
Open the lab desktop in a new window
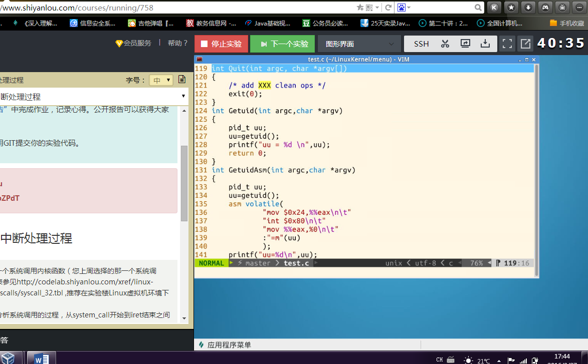[525, 44]
